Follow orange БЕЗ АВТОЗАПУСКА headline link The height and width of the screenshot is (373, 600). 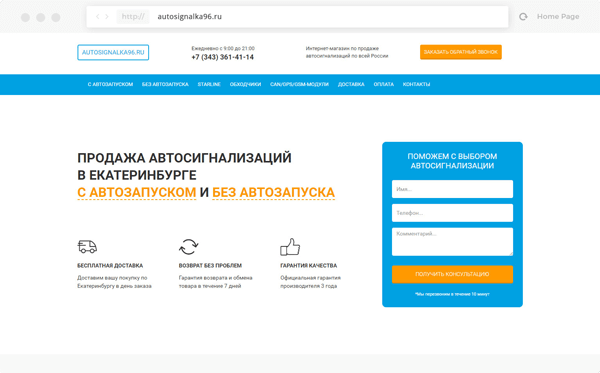tap(273, 192)
